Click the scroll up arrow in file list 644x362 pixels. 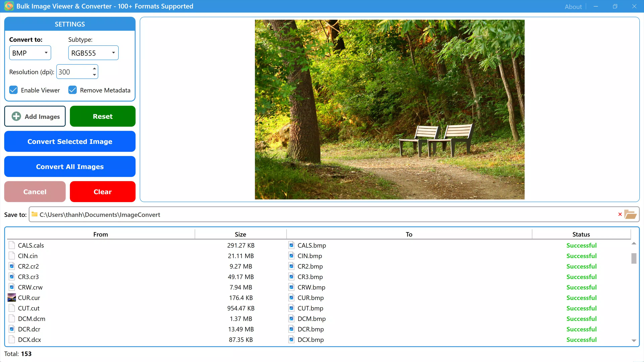pos(634,243)
